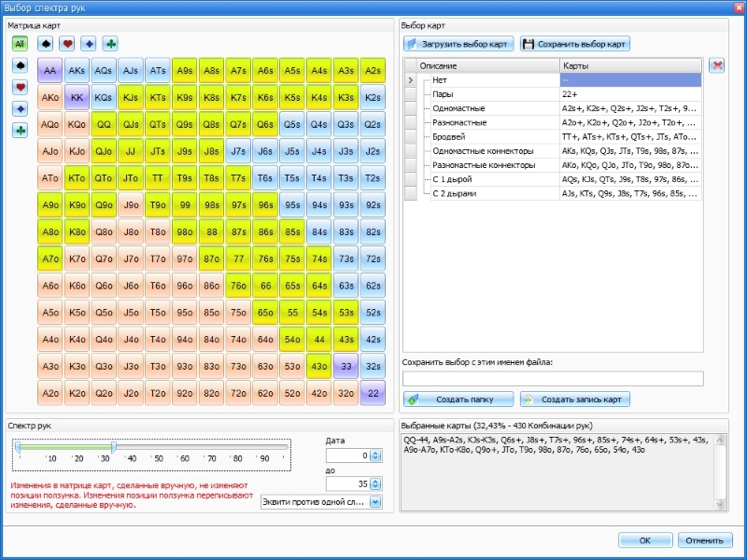Image resolution: width=747 pixels, height=560 pixels.
Task: Click the до value field showing 35
Action: tap(348, 483)
